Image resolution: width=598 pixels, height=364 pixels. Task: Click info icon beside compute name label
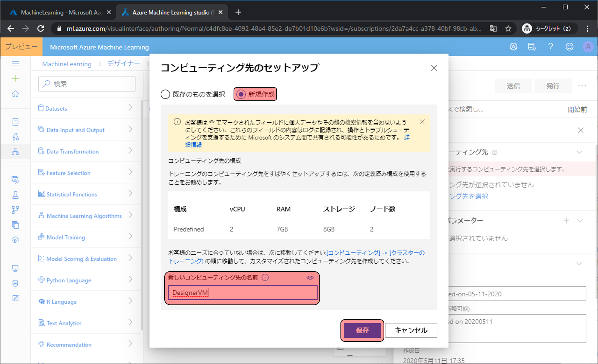265,278
